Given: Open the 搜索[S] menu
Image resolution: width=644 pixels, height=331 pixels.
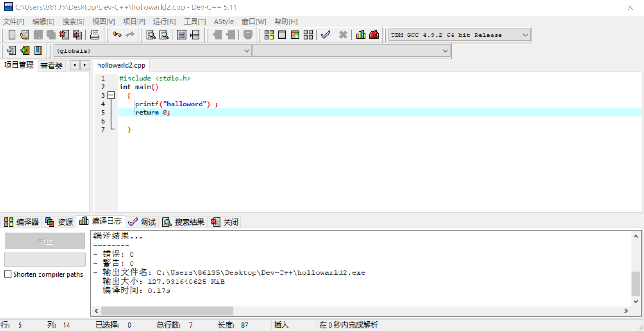Looking at the screenshot, I should [x=74, y=21].
